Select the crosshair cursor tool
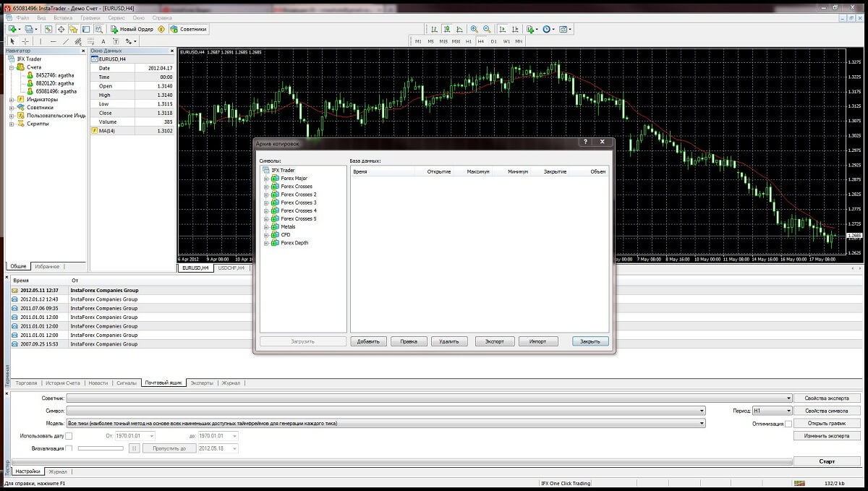This screenshot has height=491, width=868. click(25, 41)
